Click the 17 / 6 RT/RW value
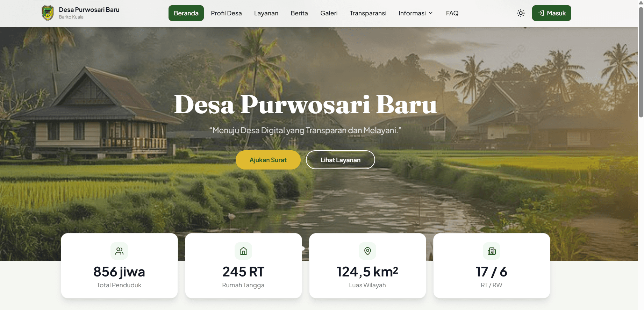Screen dimensions: 644x310 [x=492, y=272]
